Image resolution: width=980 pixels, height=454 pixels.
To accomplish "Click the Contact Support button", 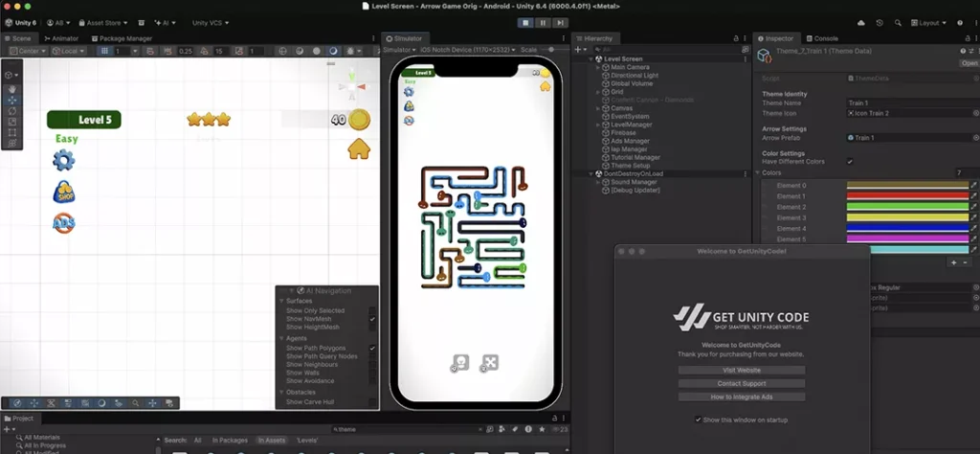I will (x=742, y=383).
